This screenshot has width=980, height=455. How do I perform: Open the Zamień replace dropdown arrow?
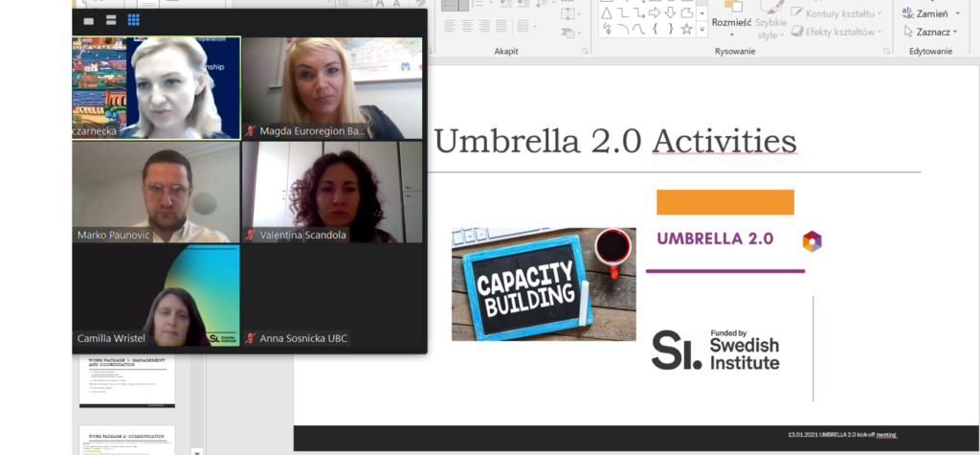pyautogui.click(x=957, y=13)
